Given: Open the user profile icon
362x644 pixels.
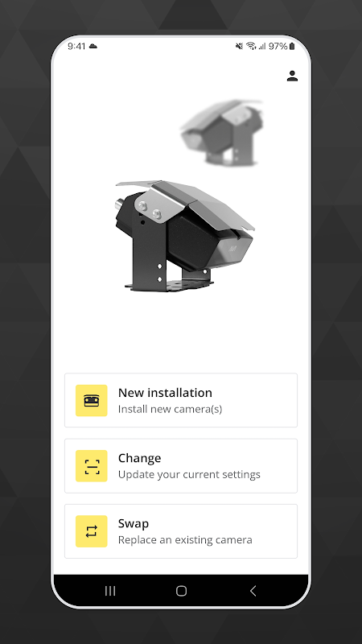Looking at the screenshot, I should coord(292,76).
